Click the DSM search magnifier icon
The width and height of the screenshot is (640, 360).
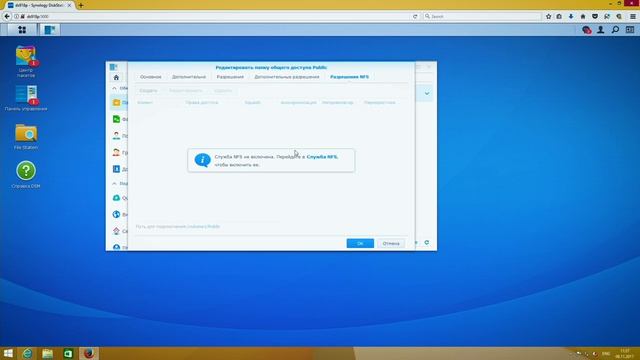point(615,30)
